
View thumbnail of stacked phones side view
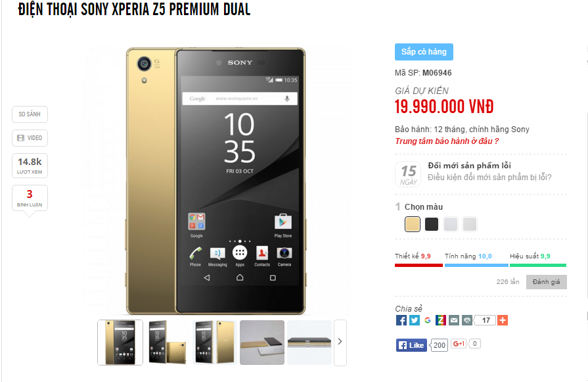[309, 343]
